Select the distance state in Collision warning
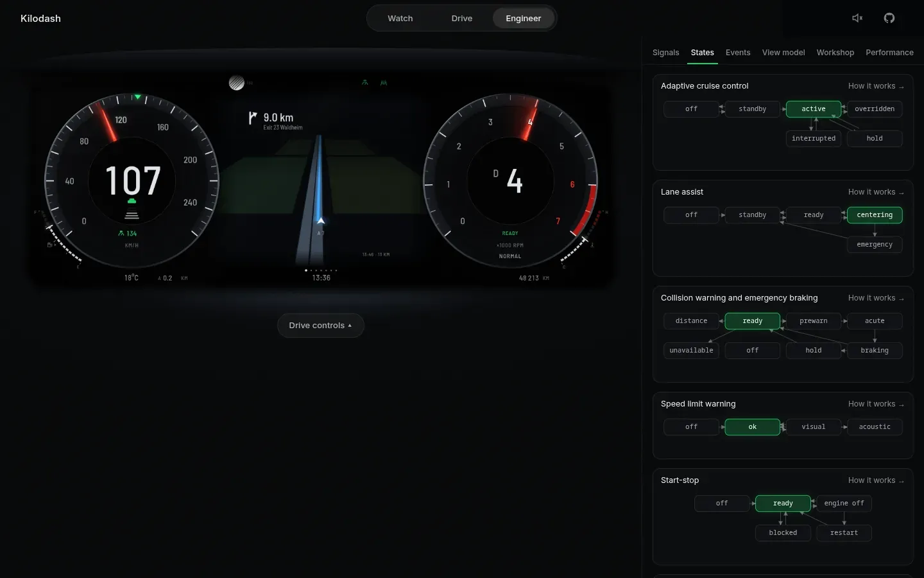The width and height of the screenshot is (924, 578). point(691,321)
